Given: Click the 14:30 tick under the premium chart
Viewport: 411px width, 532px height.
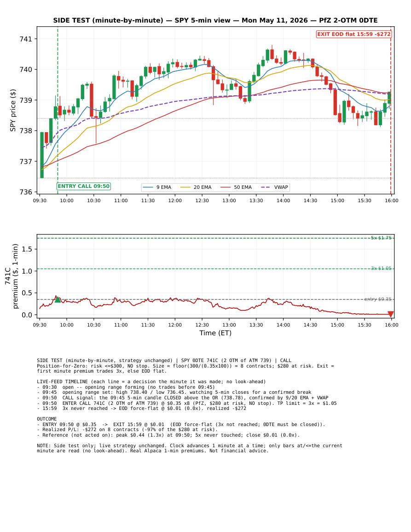Looking at the screenshot, I should click(x=310, y=325).
